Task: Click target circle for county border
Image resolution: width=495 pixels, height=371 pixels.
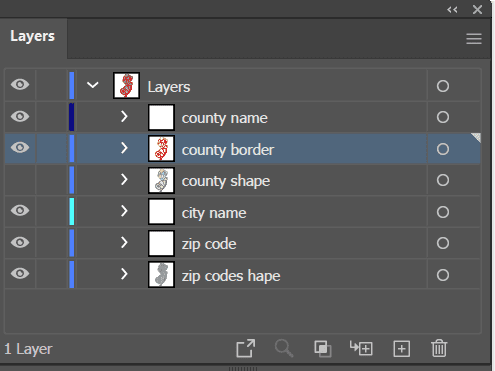Action: point(443,149)
